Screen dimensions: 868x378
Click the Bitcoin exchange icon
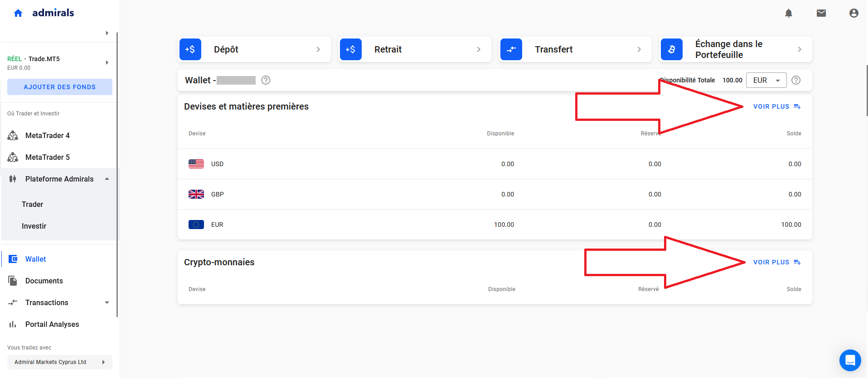[x=672, y=49]
